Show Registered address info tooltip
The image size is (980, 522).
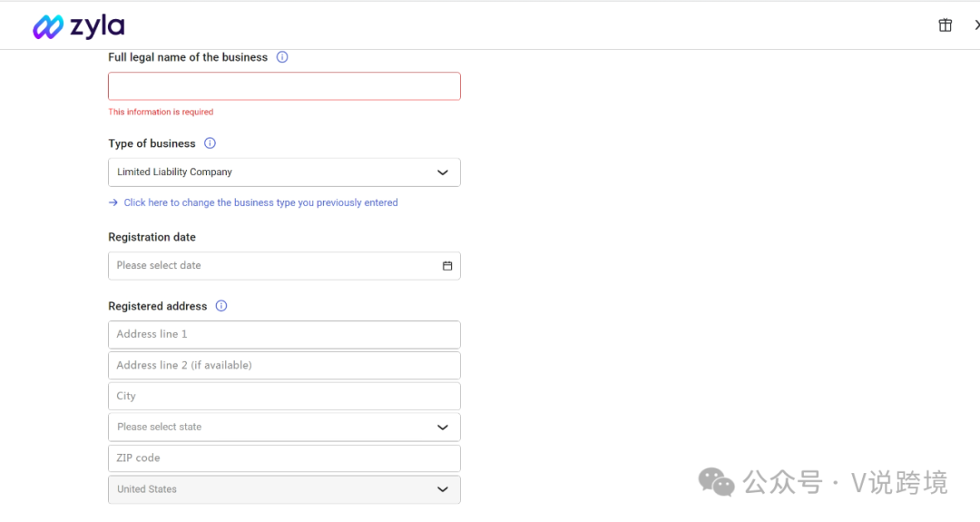[221, 306]
